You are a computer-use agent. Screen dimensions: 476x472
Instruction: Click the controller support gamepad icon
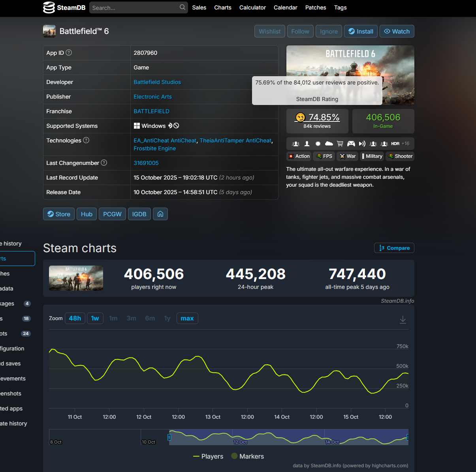pyautogui.click(x=351, y=144)
